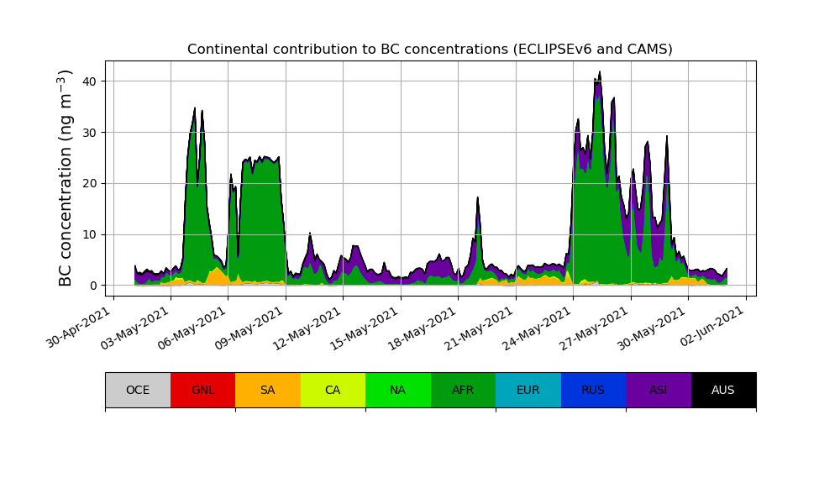Click the dark green AFR swatch

pos(463,390)
